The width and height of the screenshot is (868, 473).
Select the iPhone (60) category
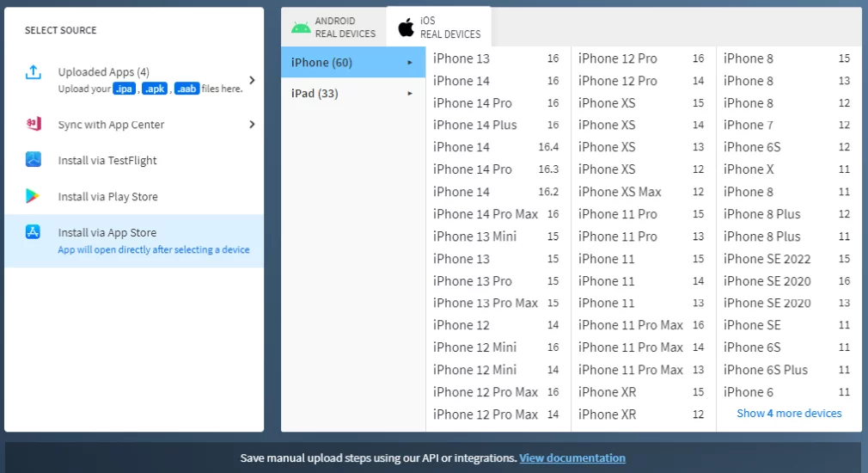pyautogui.click(x=353, y=62)
